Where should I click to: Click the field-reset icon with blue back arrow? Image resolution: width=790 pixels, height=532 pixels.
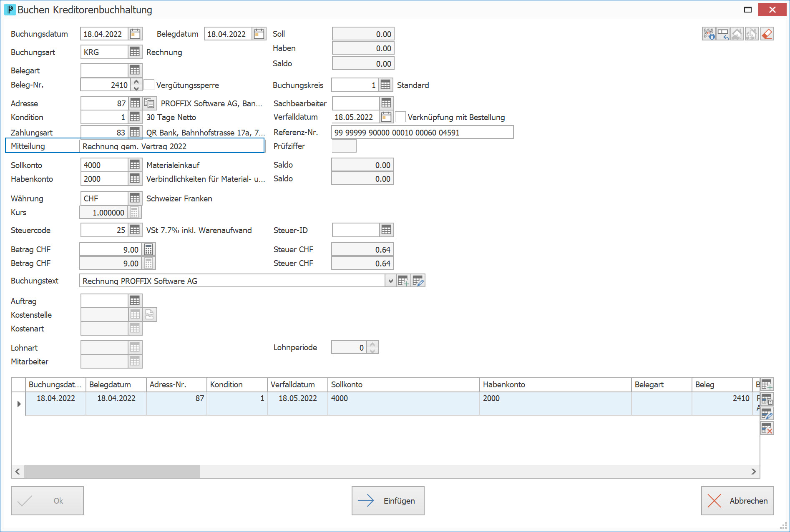tap(723, 34)
